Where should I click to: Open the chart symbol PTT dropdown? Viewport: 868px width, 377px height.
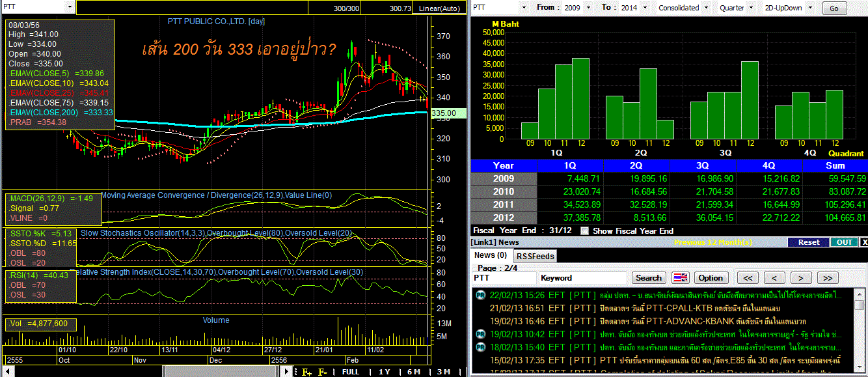70,7
